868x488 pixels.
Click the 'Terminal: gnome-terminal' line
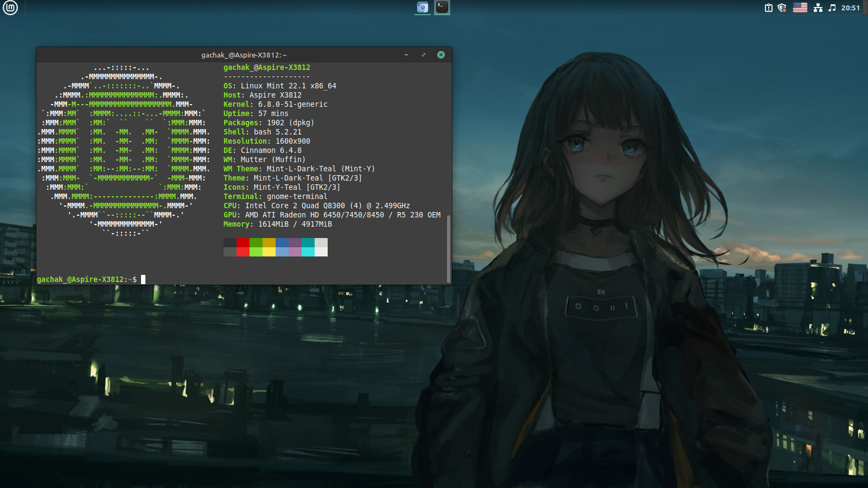point(276,196)
